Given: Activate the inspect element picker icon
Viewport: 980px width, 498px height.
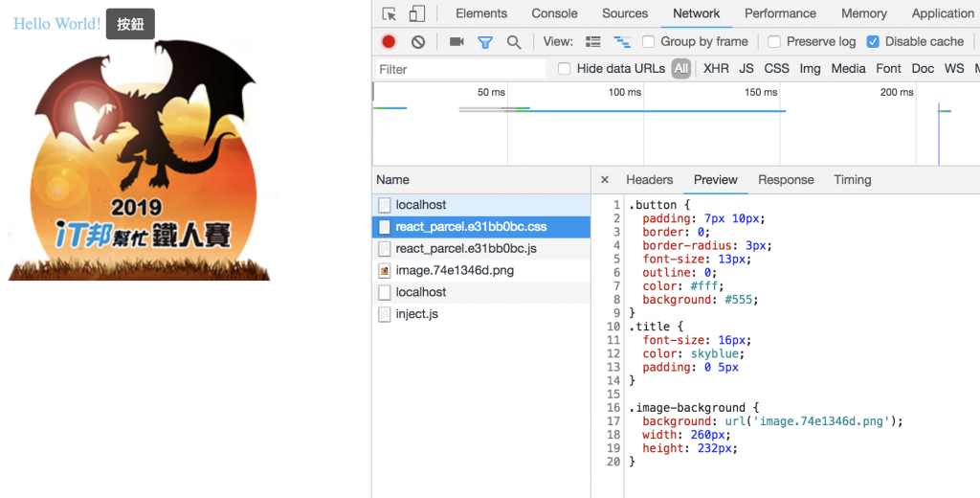Looking at the screenshot, I should click(390, 13).
